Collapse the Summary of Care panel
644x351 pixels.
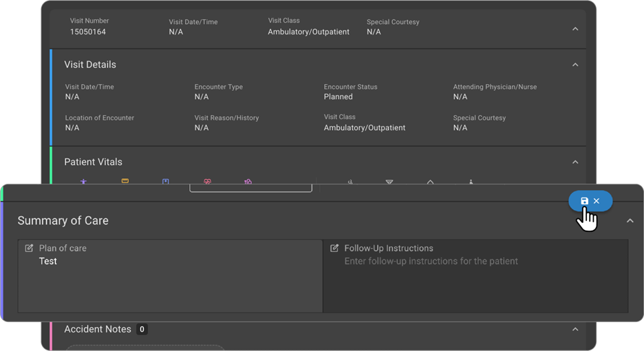coord(630,221)
